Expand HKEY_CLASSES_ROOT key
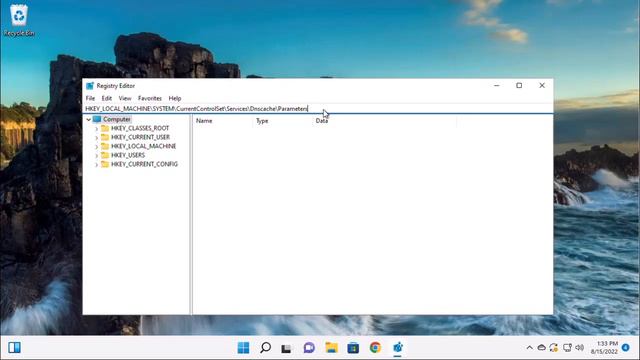 [x=96, y=129]
